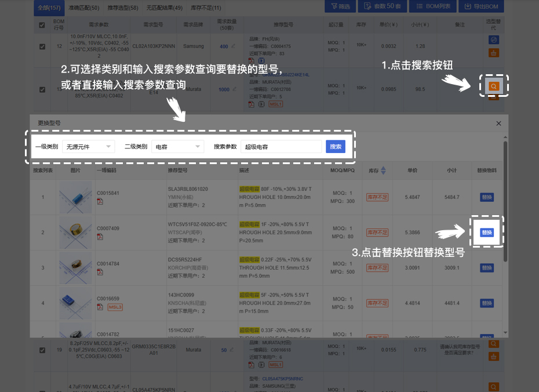Click 替换 for the WTC5V51F0Z capacitor
The height and width of the screenshot is (392, 539).
pyautogui.click(x=486, y=231)
